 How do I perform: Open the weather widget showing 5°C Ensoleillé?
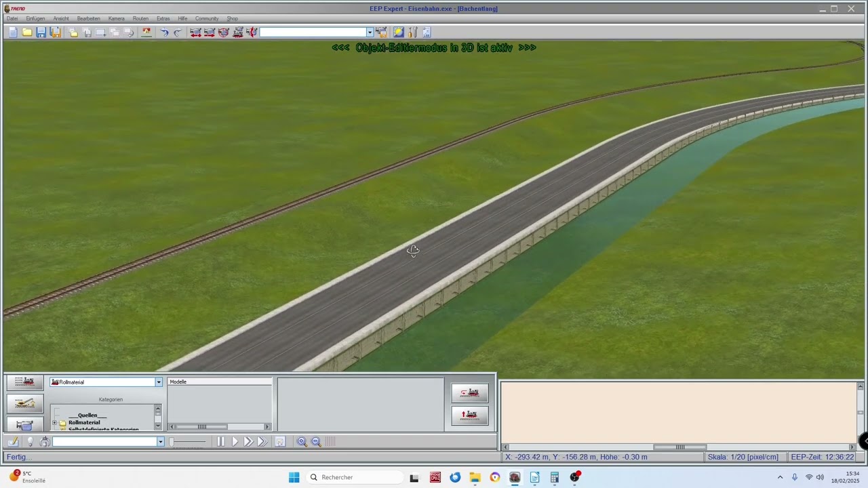[27, 477]
